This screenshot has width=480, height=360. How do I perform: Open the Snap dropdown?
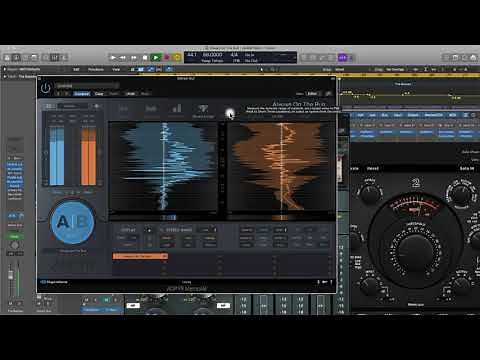[339, 69]
